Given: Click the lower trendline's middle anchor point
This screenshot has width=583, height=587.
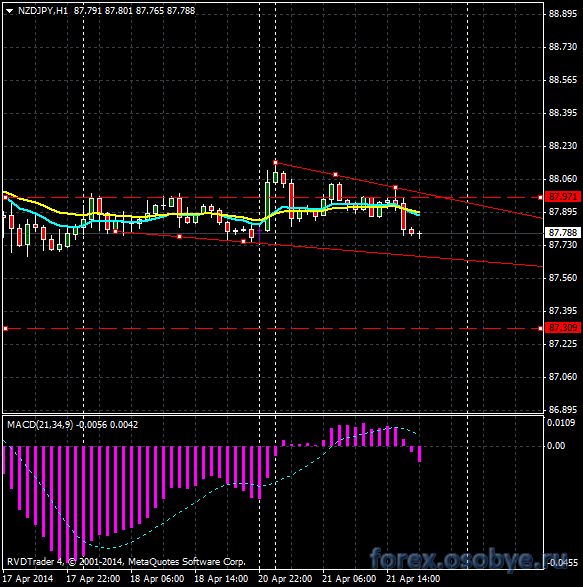Looking at the screenshot, I should tap(180, 237).
